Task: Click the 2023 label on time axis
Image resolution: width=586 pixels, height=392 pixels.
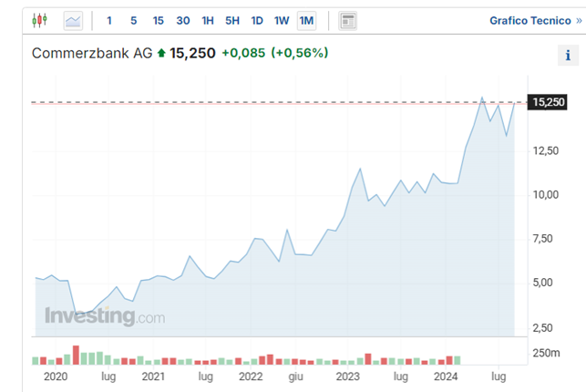Action: click(348, 376)
